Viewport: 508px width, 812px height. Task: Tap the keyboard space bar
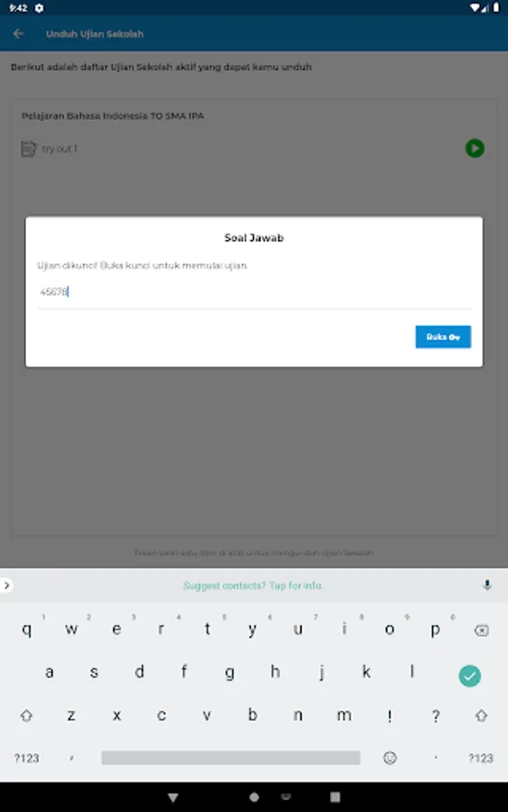pos(231,758)
